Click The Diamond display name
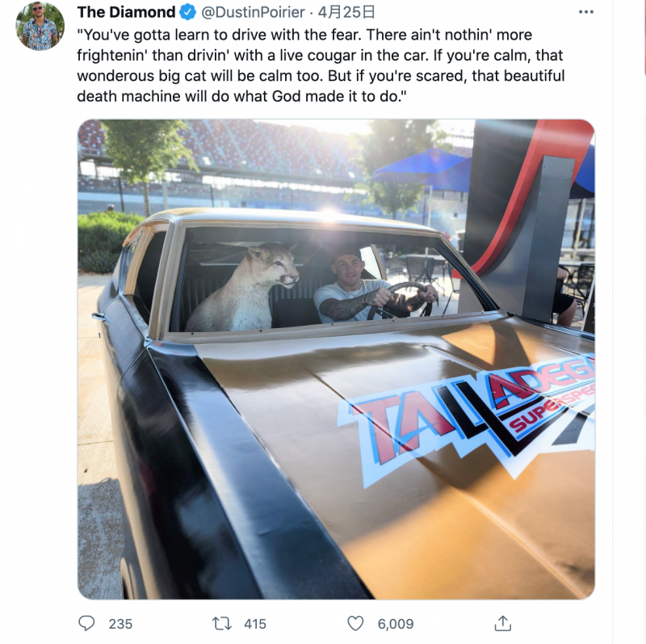Image resolution: width=646 pixels, height=644 pixels. (126, 12)
